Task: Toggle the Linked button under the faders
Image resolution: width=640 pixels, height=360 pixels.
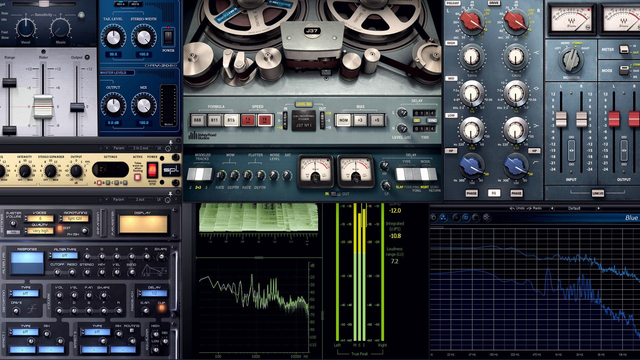Action: [x=598, y=193]
